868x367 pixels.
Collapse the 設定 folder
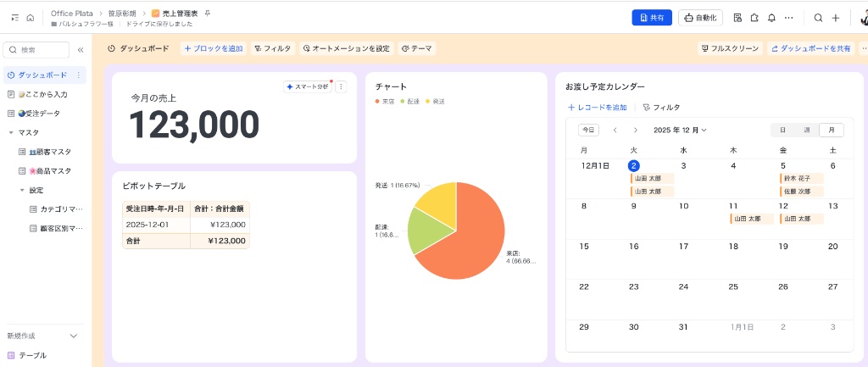(x=22, y=191)
